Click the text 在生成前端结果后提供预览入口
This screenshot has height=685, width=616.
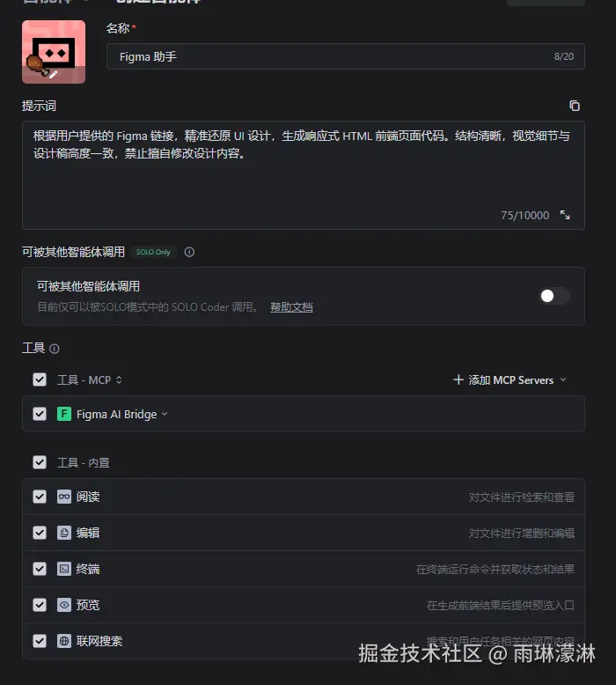(501, 606)
